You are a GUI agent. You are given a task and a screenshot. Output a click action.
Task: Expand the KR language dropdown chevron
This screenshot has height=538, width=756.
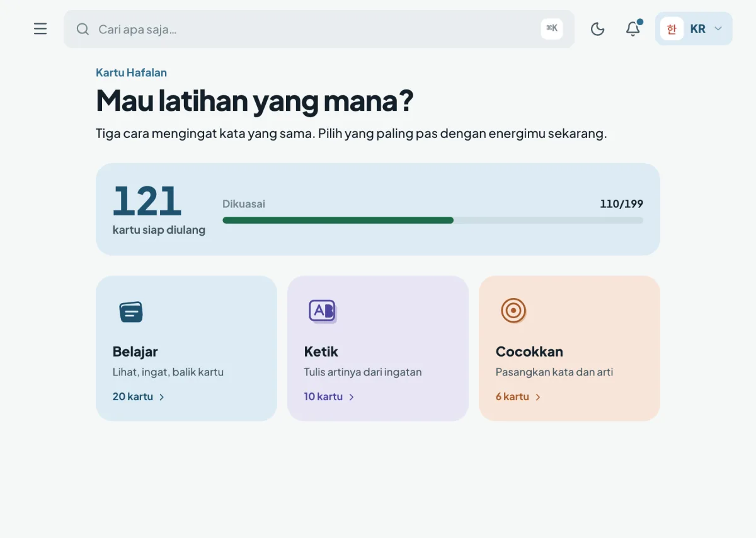pyautogui.click(x=718, y=29)
